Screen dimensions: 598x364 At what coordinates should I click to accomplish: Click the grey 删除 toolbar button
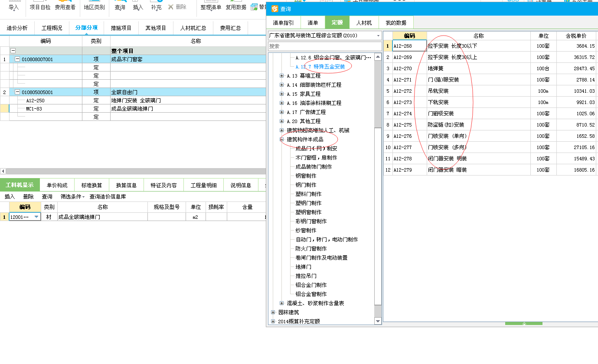click(177, 7)
